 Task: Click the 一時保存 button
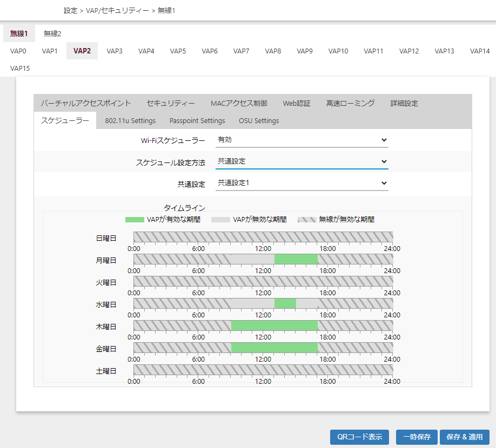[417, 437]
